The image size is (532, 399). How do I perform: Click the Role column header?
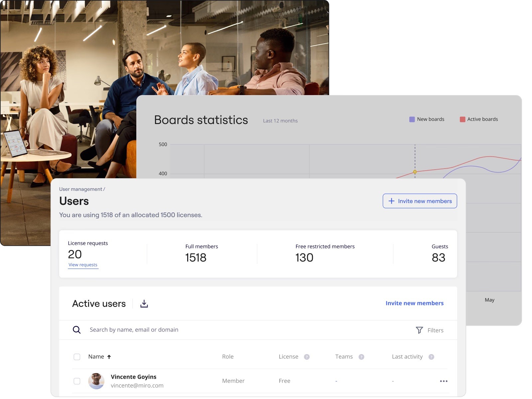coord(228,357)
